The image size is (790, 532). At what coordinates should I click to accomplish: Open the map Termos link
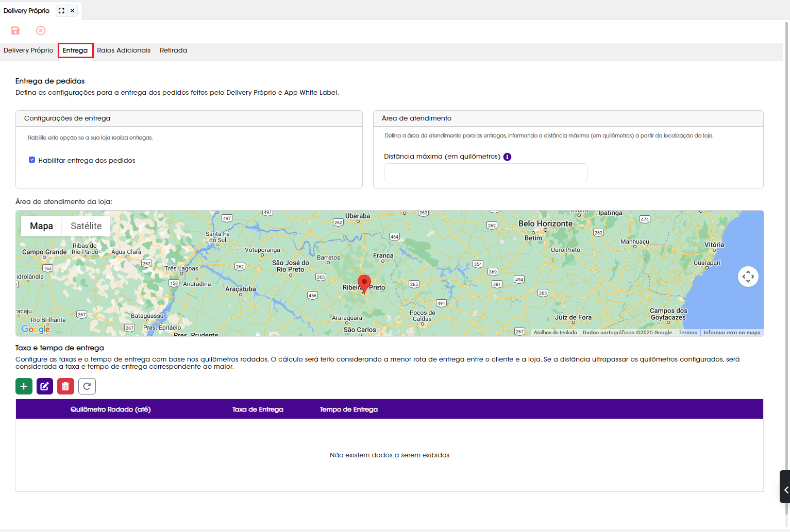coord(687,333)
